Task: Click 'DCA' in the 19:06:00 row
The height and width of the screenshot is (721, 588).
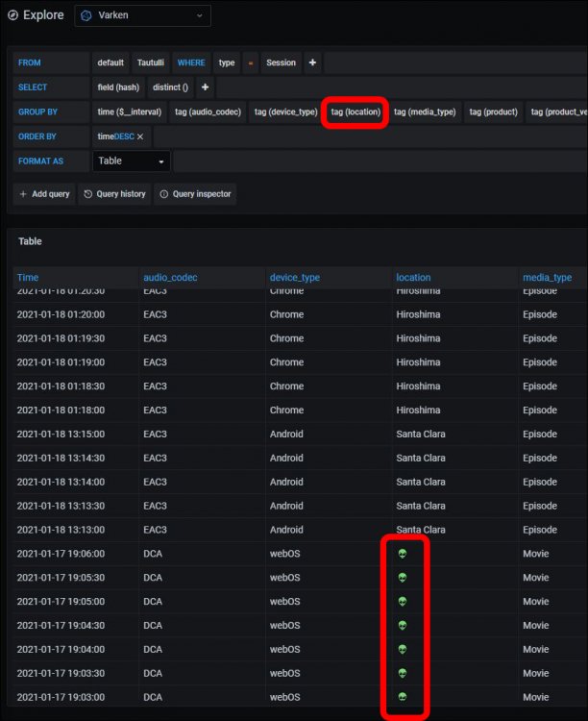Action: pyautogui.click(x=153, y=554)
